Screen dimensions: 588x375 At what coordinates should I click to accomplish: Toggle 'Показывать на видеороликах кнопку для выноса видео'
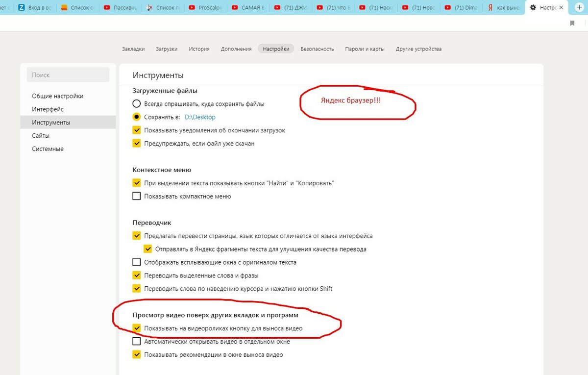pos(137,328)
